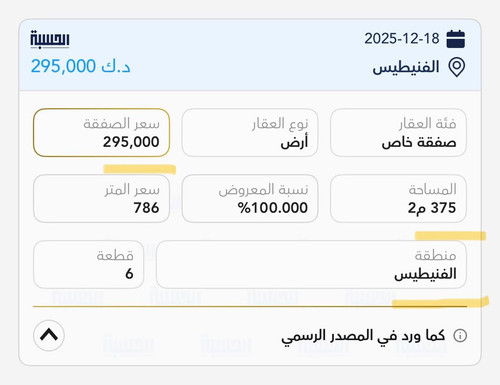The width and height of the screenshot is (500, 385).
Task: Select the نوع العقار أرض box
Action: pyautogui.click(x=250, y=133)
